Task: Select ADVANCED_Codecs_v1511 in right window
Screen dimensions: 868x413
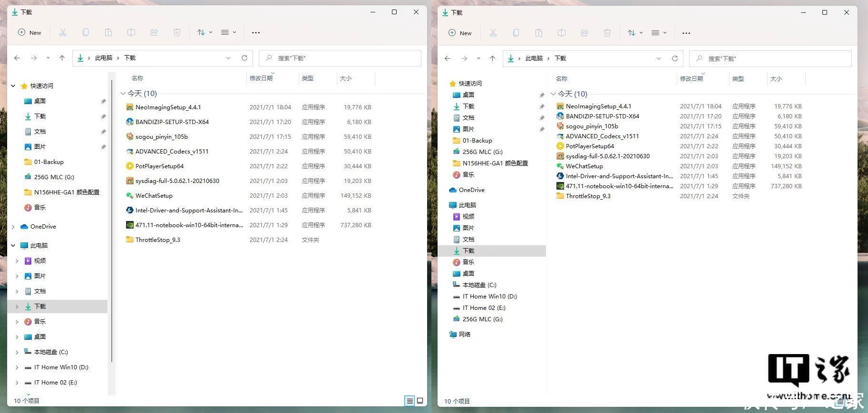Action: [602, 136]
